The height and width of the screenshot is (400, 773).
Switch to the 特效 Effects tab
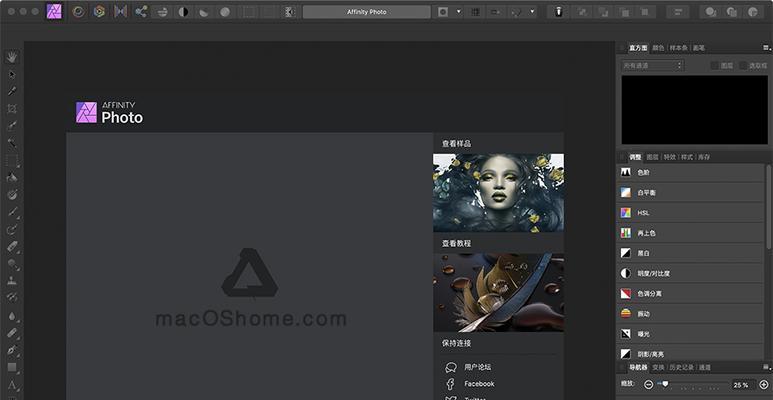pos(669,157)
